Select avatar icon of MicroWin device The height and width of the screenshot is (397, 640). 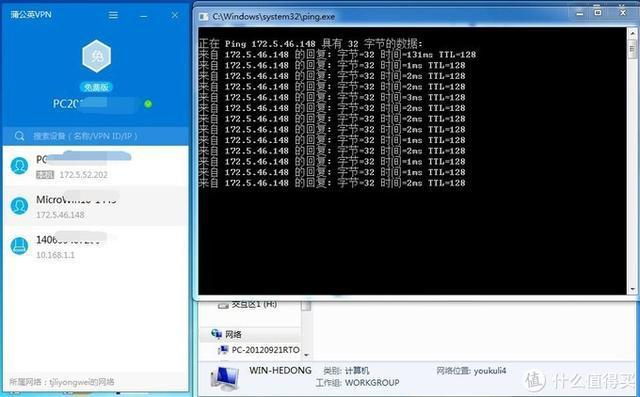coord(19,206)
